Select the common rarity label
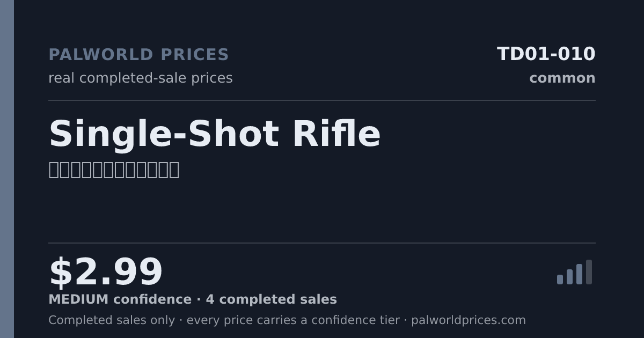This screenshot has height=338, width=644. click(562, 78)
